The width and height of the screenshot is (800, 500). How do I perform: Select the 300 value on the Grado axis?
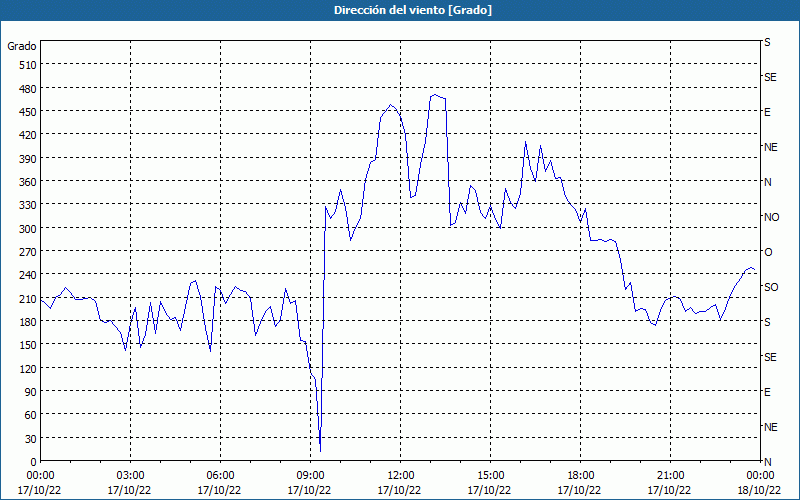tap(28, 229)
